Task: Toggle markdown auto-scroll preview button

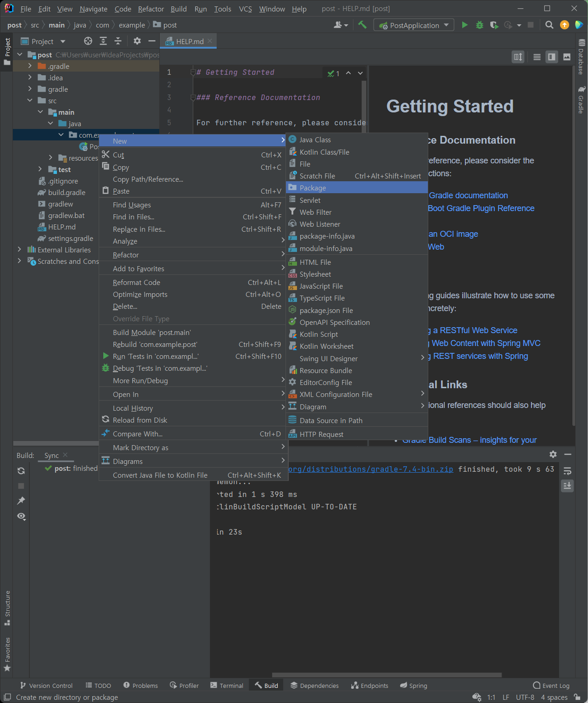Action: [518, 57]
